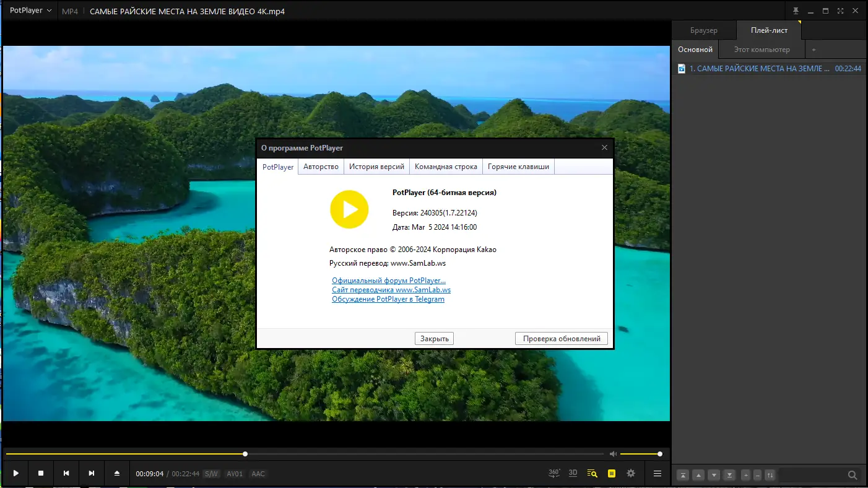Close the О программе PotPlayer dialog
868x488 pixels.
click(x=604, y=148)
